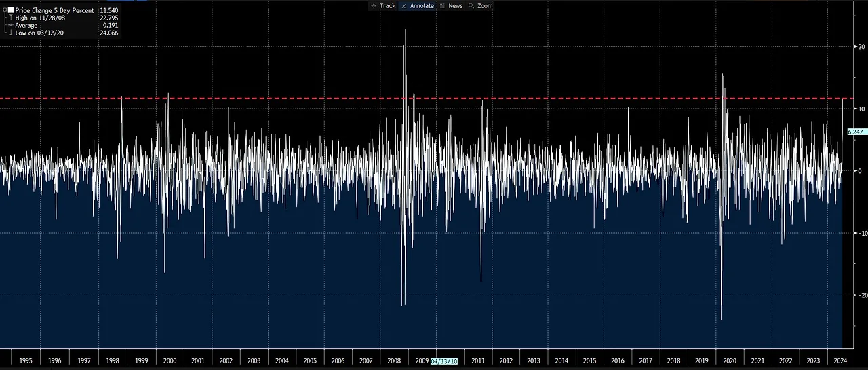The height and width of the screenshot is (370, 868).
Task: Click year 1995 on the time axis
Action: (26, 361)
